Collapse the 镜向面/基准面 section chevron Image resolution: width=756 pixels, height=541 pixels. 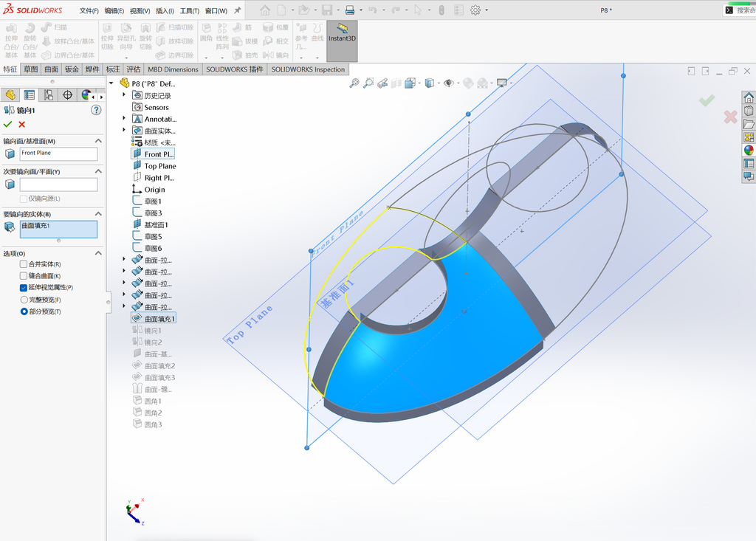click(x=98, y=141)
